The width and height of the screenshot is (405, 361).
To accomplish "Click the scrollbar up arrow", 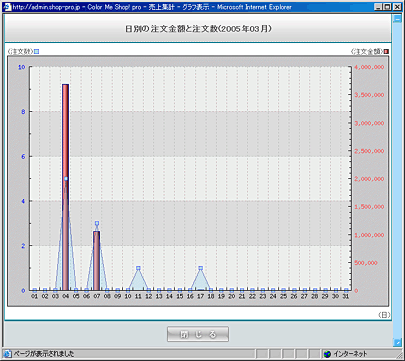I will tap(397, 19).
